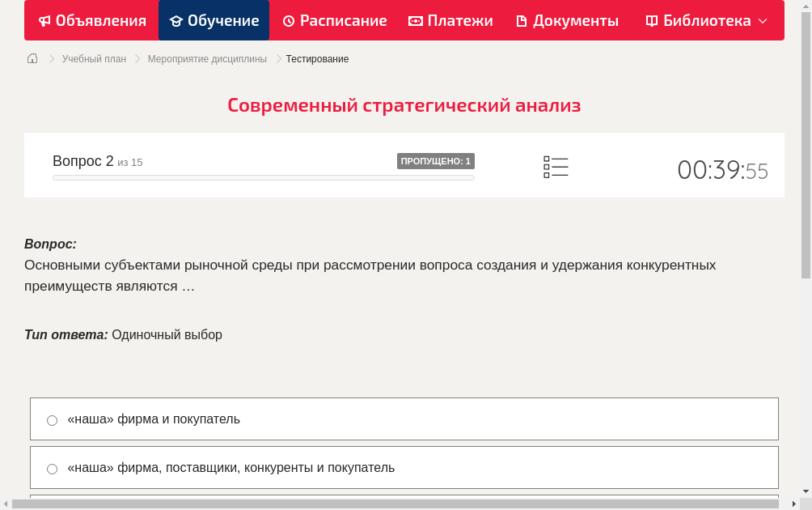Select answer with поставщики and конкуренты

(231, 467)
